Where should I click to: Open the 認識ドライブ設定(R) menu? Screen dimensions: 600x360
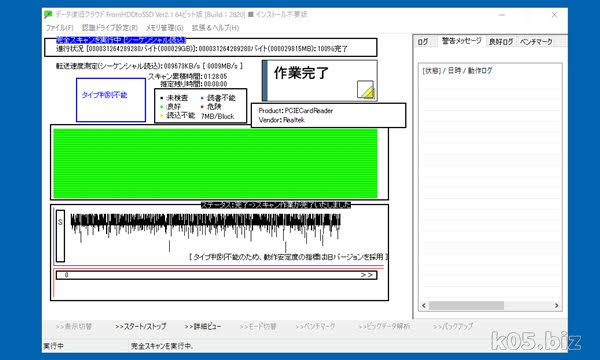click(110, 28)
